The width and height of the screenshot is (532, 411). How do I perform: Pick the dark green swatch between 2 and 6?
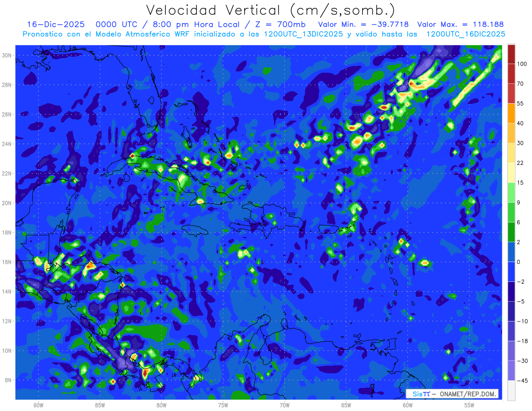511,232
